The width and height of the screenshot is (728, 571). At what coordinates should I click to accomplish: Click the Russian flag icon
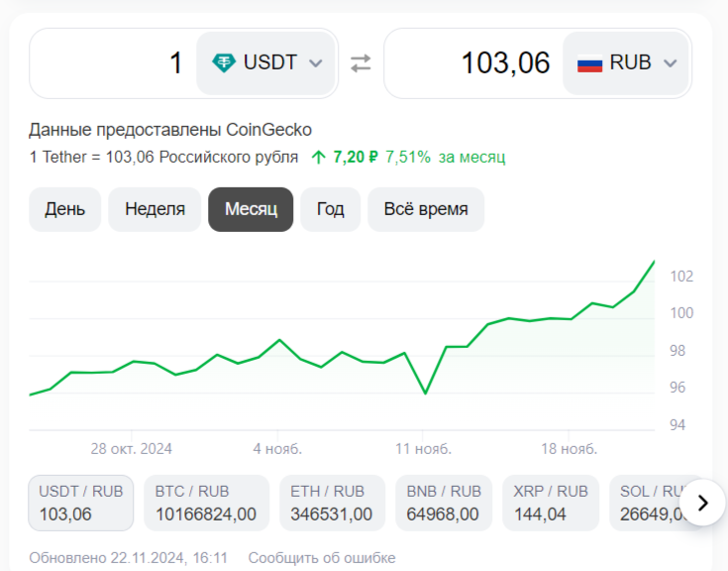[x=589, y=63]
